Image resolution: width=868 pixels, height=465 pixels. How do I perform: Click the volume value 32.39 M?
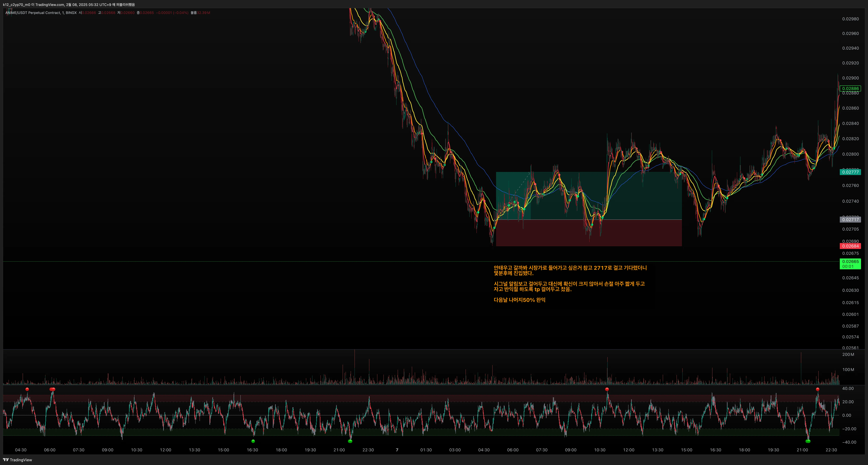pyautogui.click(x=204, y=13)
